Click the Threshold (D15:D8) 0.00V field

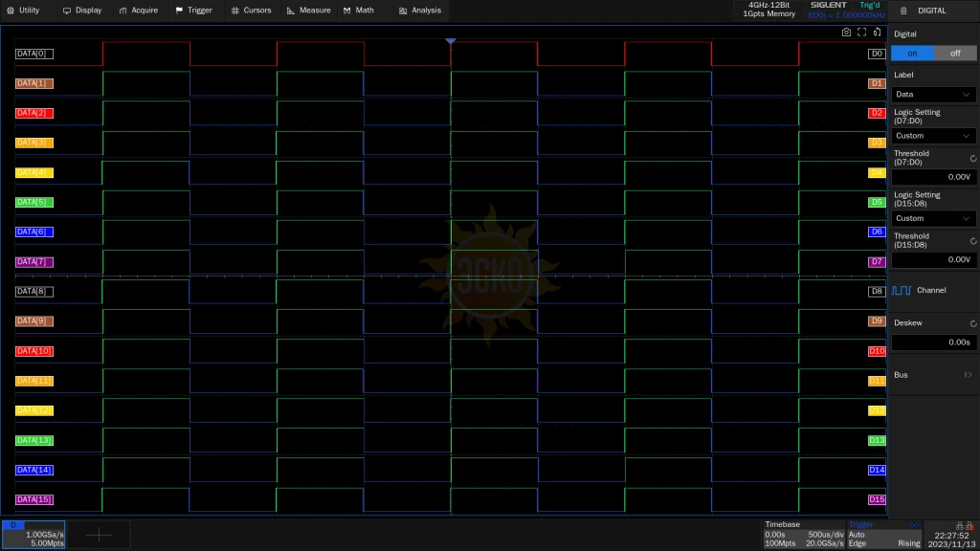934,259
